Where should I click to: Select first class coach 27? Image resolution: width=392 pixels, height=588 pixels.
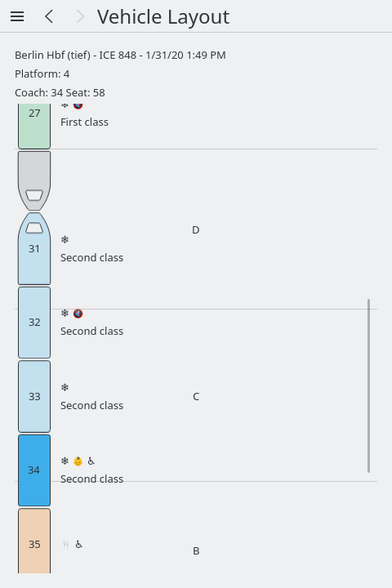point(34,126)
